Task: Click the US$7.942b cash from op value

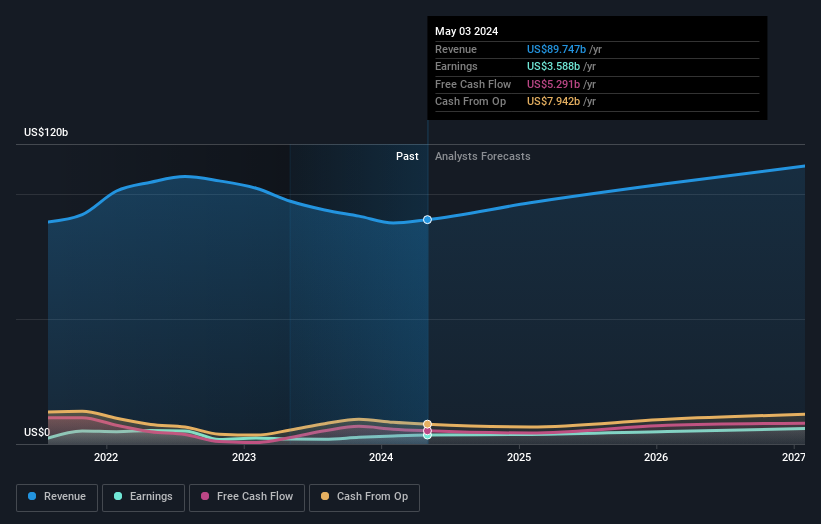Action: (x=553, y=102)
